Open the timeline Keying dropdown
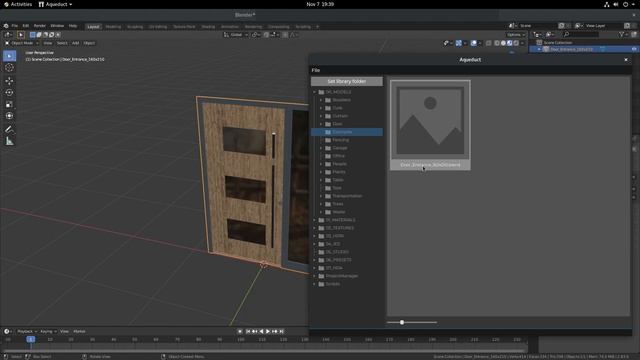This screenshot has height=360, width=640. (48, 331)
